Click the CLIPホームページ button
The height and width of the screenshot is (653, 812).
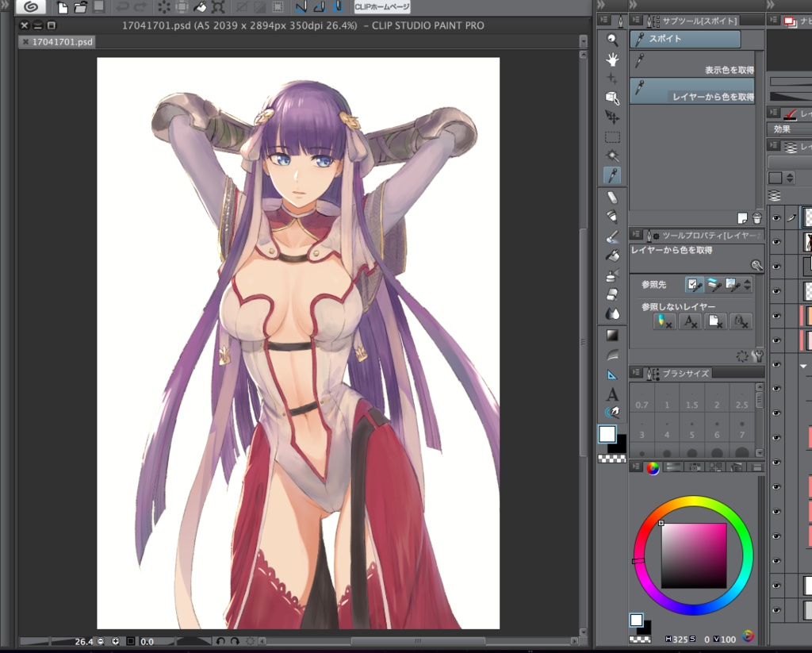(x=383, y=7)
